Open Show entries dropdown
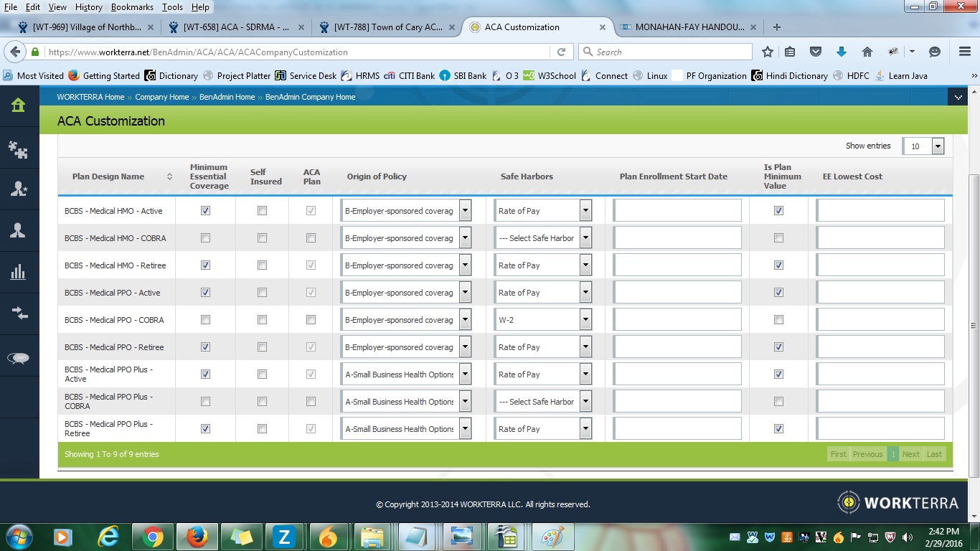The image size is (980, 551). point(937,146)
